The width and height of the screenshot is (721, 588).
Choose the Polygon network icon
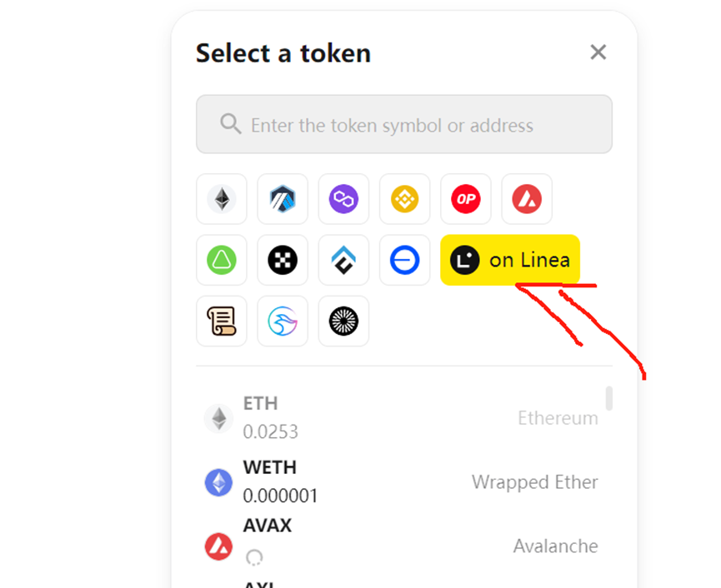pos(343,199)
